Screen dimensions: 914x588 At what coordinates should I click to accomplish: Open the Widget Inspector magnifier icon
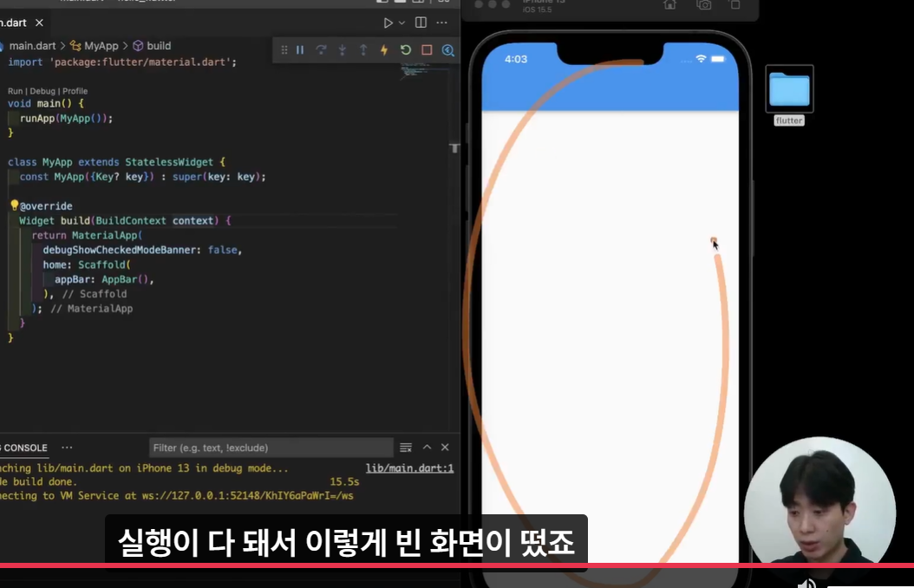coord(447,50)
